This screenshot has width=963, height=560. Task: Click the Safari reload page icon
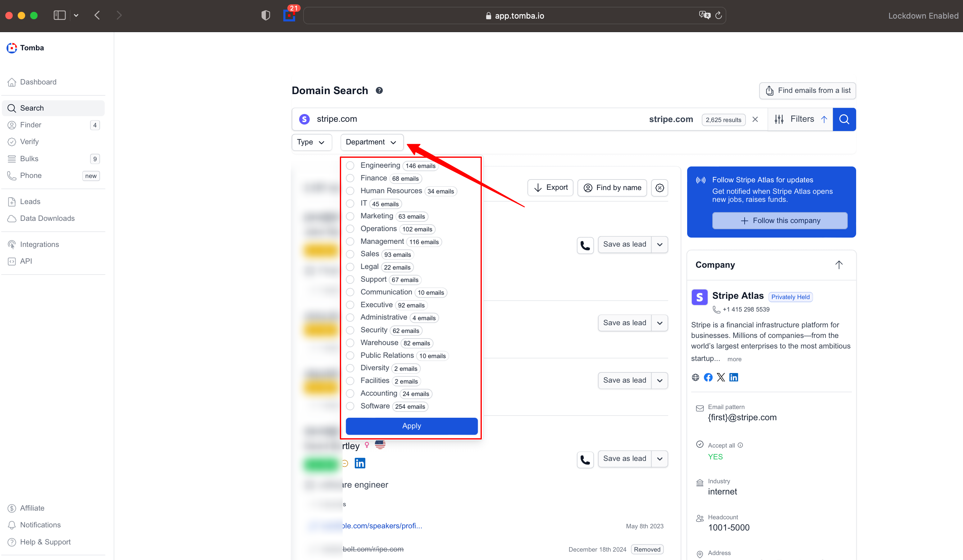(719, 15)
